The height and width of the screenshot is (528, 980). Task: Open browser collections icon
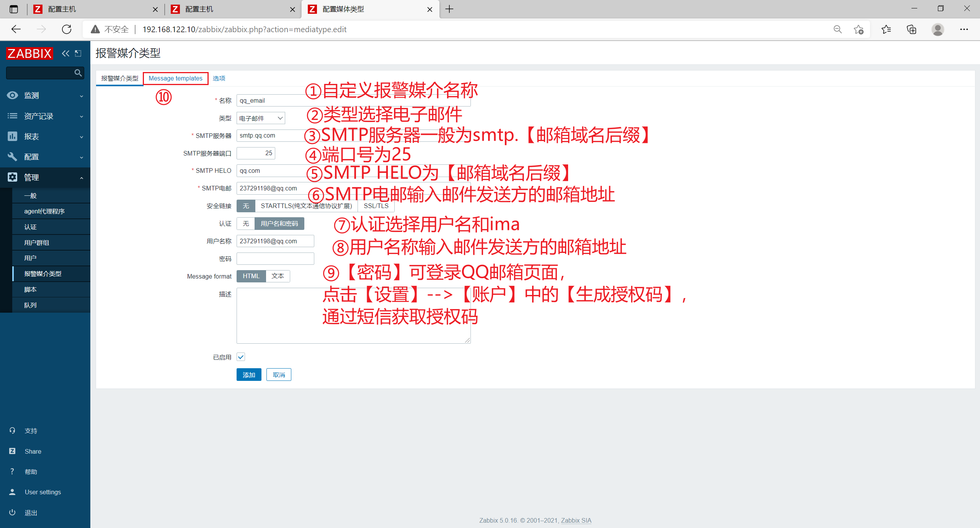[x=911, y=30]
